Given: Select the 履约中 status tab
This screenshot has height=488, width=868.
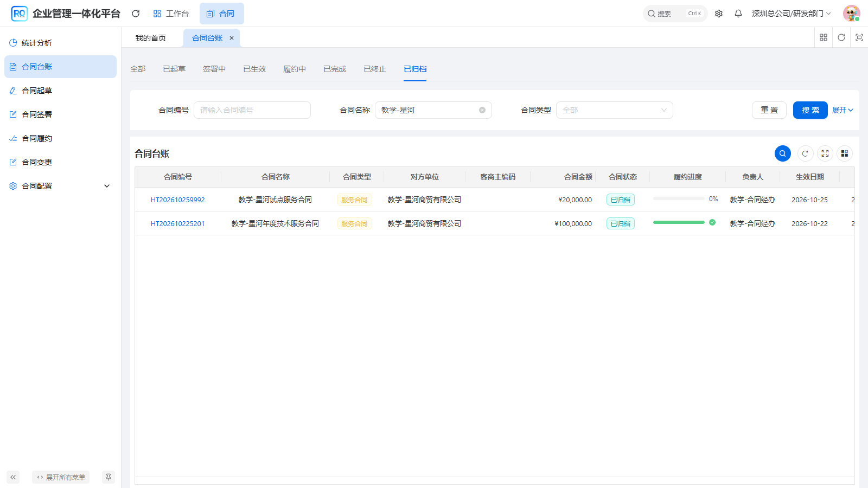Looking at the screenshot, I should click(x=295, y=69).
